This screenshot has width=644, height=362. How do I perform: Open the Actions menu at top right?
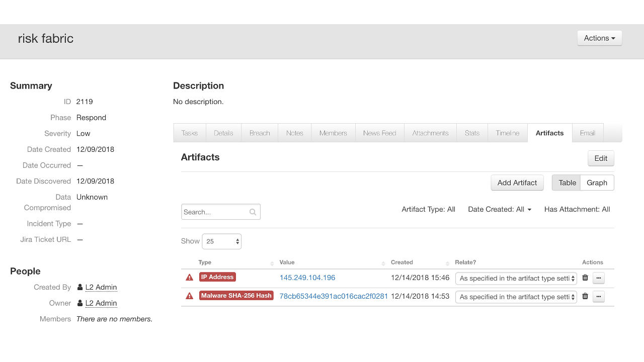(x=599, y=38)
